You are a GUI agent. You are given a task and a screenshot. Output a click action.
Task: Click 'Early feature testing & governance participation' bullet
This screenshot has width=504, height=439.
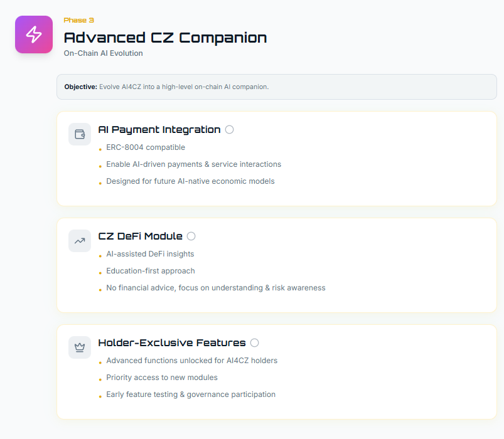tap(191, 394)
